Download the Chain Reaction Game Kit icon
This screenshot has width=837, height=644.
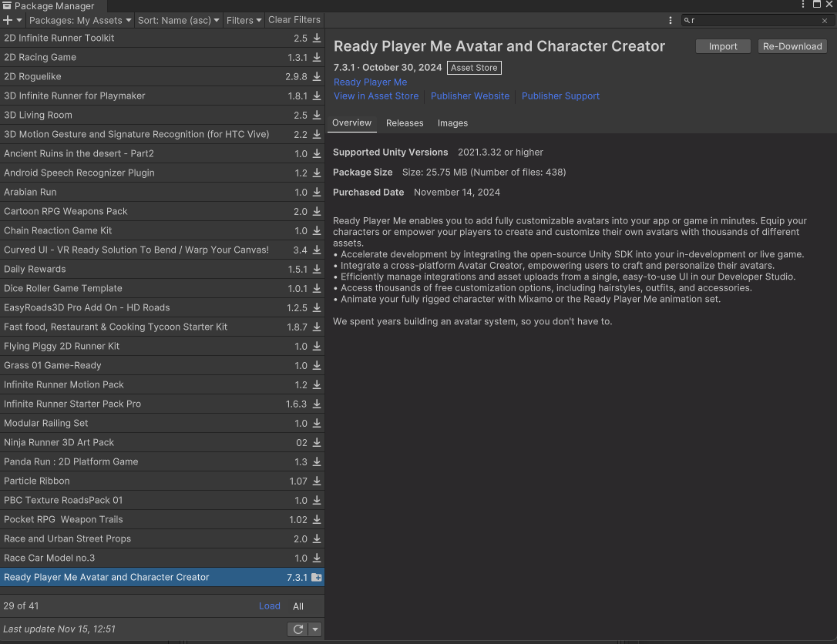[x=317, y=230]
